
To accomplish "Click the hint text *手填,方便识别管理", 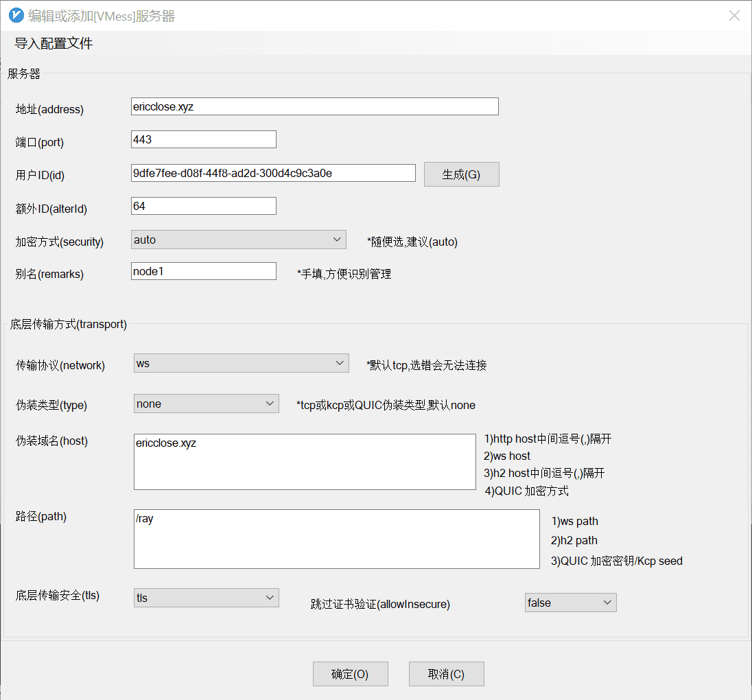I will [x=344, y=274].
